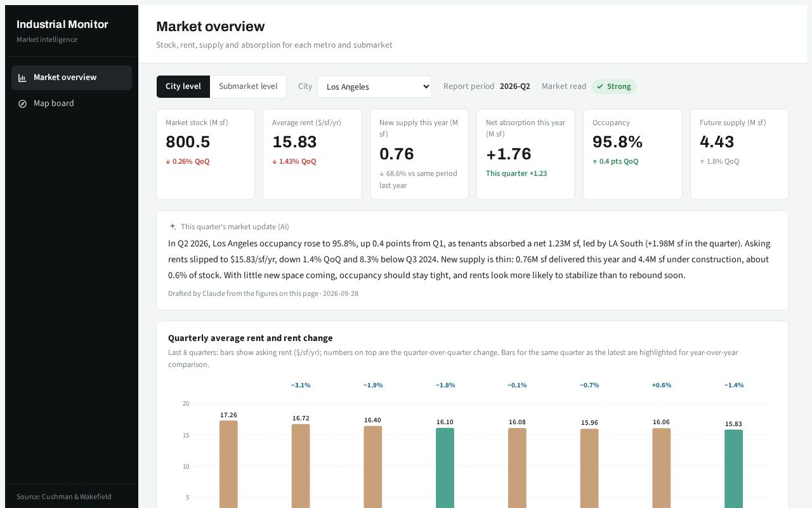Click the green highlighted bar labeled 16.10
The height and width of the screenshot is (508, 812).
point(445,468)
